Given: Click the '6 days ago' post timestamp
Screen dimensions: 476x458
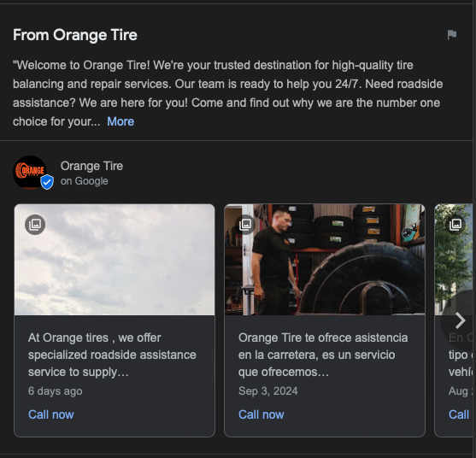Looking at the screenshot, I should point(56,391).
